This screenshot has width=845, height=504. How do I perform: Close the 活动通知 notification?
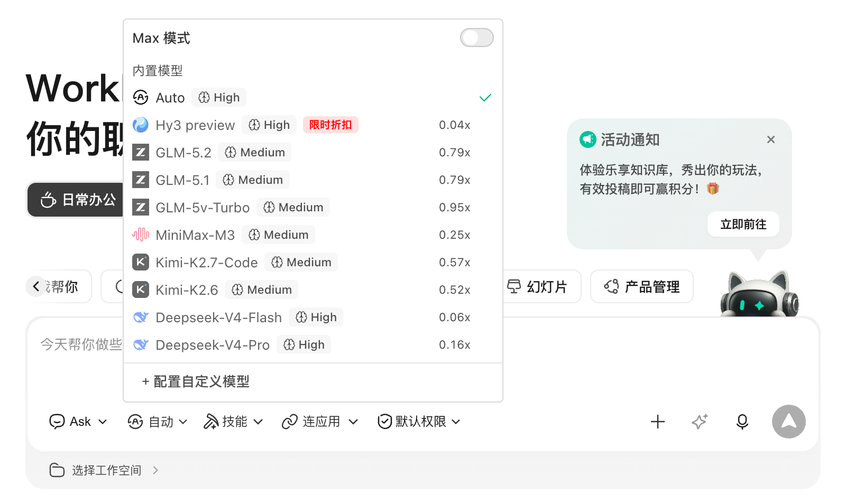771,139
